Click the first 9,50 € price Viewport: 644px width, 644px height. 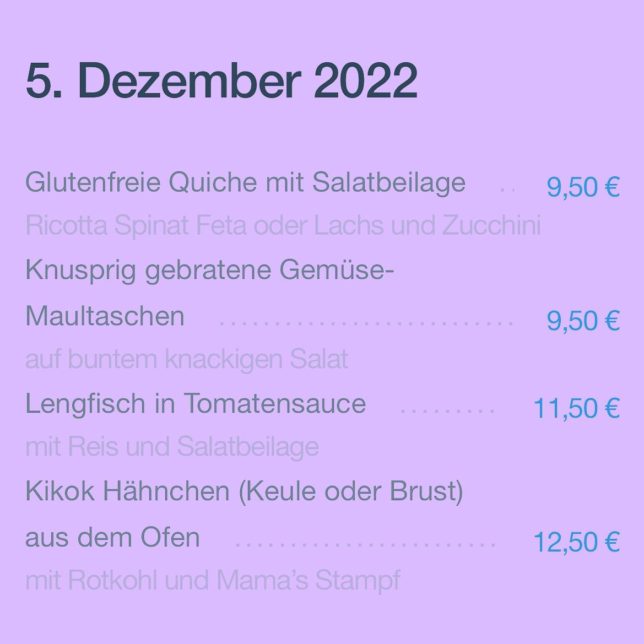(x=583, y=187)
